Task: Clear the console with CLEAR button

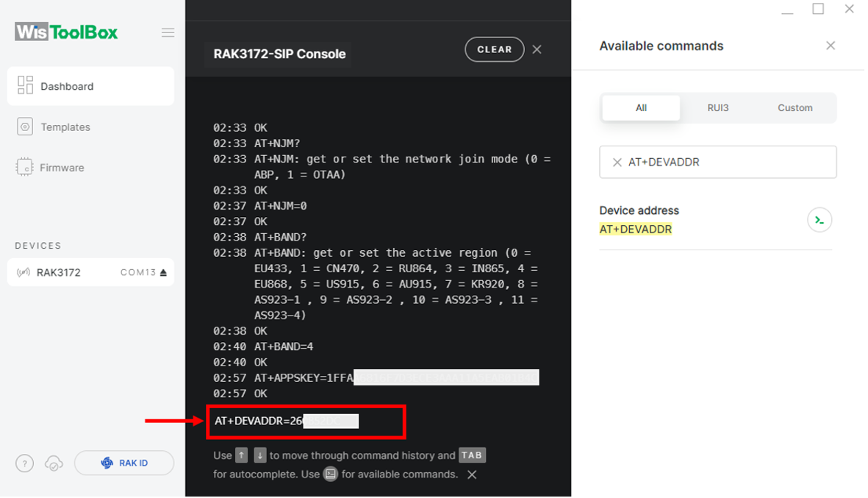Action: pos(495,49)
